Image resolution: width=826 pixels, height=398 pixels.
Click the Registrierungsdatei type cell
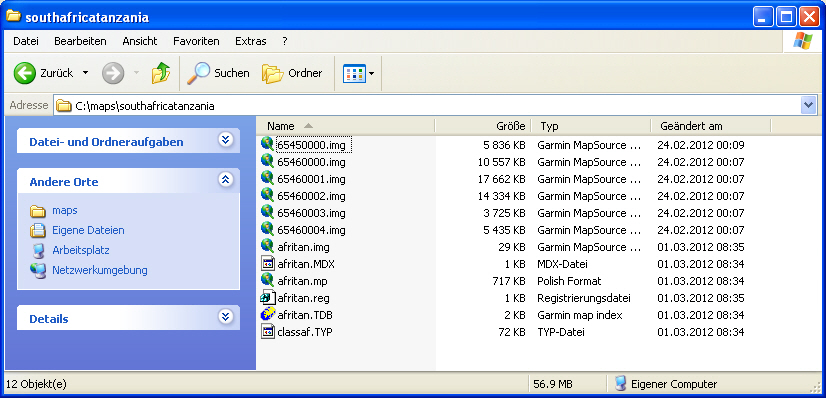click(x=584, y=298)
